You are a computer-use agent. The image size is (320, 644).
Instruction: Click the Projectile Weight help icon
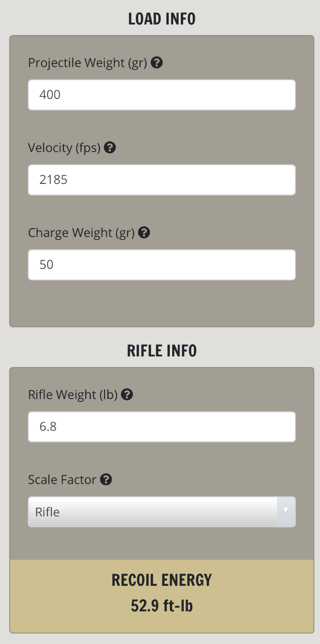point(156,63)
